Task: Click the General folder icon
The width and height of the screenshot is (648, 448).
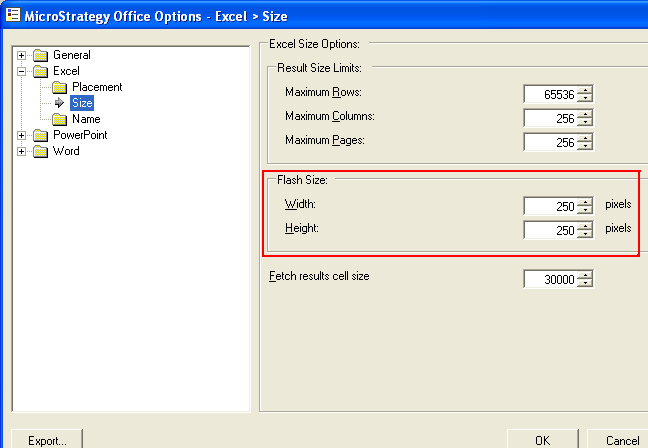Action: coord(40,55)
